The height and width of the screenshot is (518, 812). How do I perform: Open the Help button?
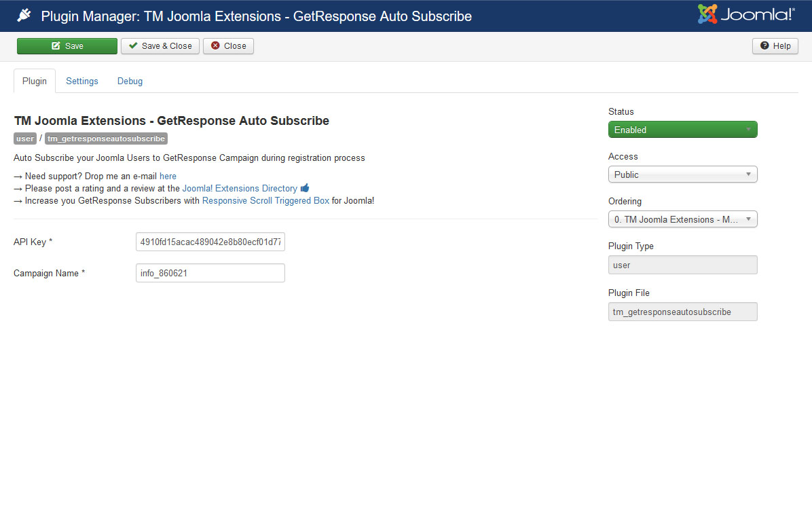pos(775,46)
